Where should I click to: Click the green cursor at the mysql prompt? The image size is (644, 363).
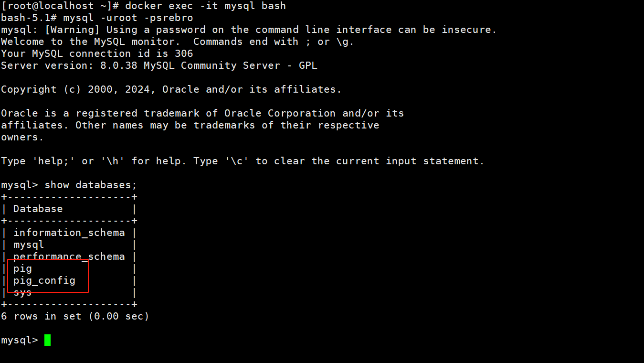47,340
